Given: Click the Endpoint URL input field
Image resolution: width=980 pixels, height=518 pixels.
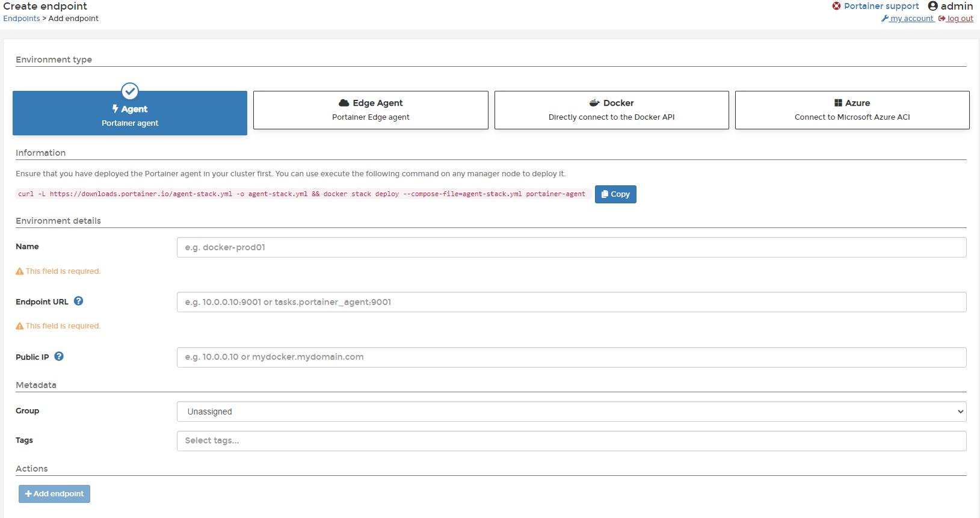Looking at the screenshot, I should (x=572, y=302).
